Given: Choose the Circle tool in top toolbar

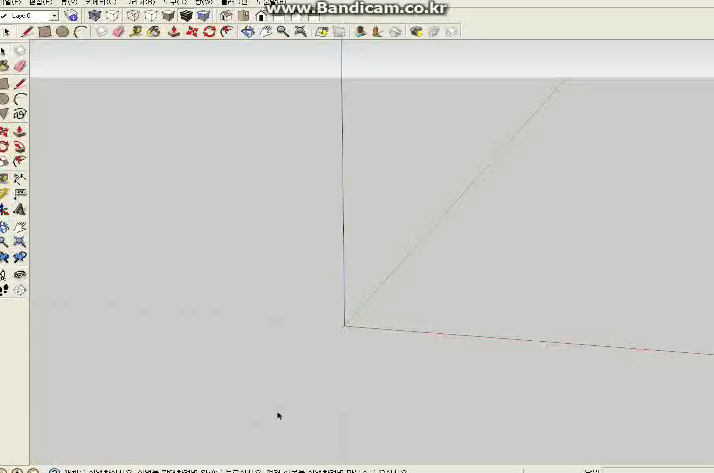Looking at the screenshot, I should pyautogui.click(x=62, y=32).
